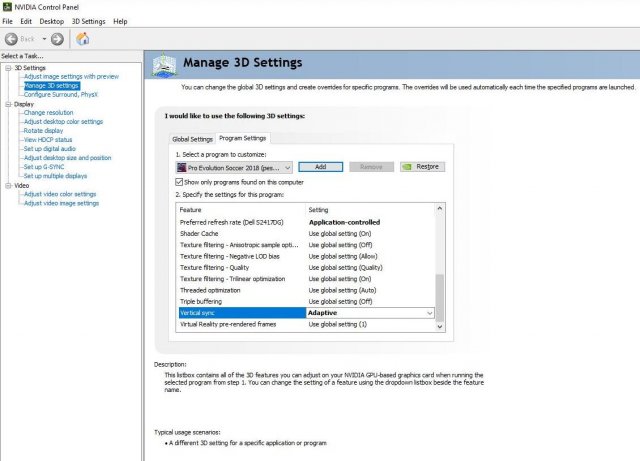Click the Back arrow navigation icon

click(x=12, y=38)
